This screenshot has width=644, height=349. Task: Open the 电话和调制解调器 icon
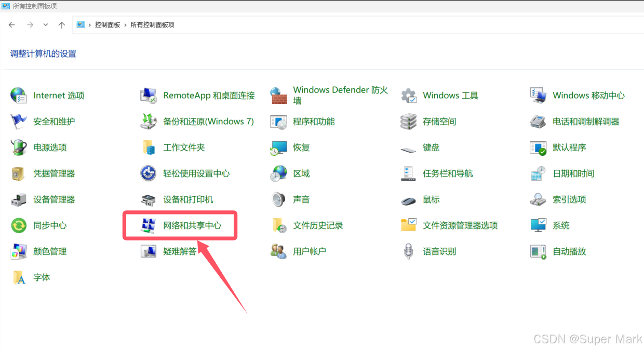click(538, 122)
